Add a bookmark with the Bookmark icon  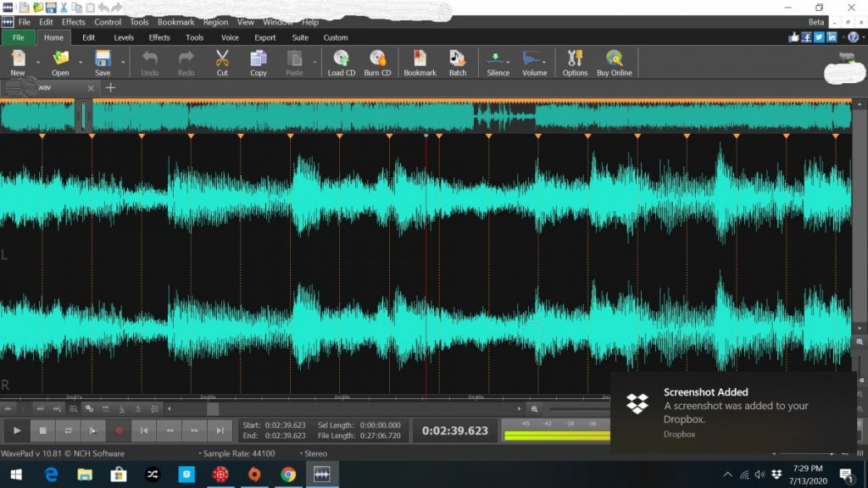[x=420, y=63]
